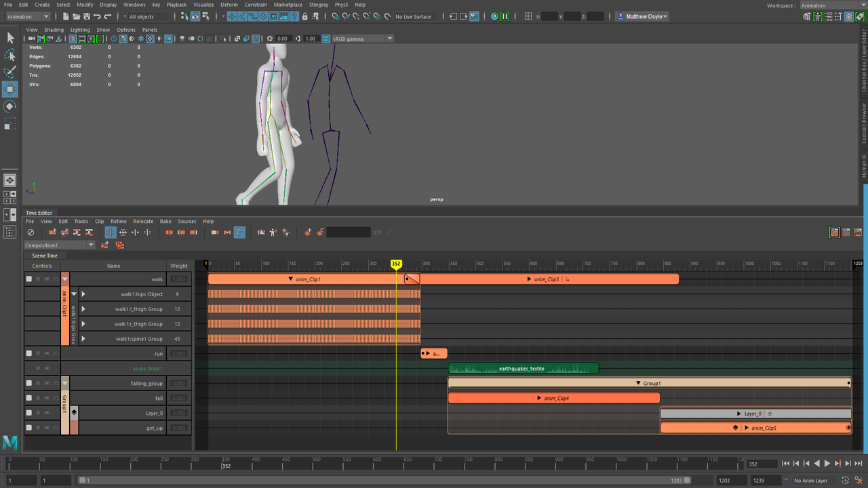Select the Move tool in the toolbox
Screen dimensions: 868x488
coord(10,89)
